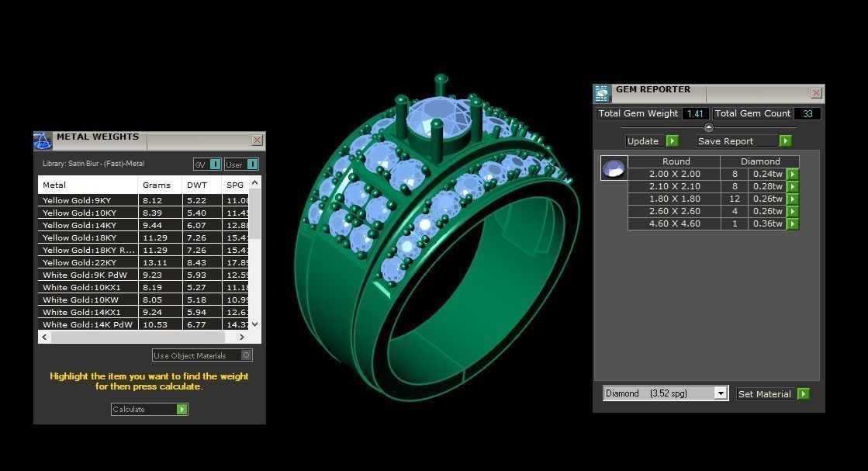The image size is (868, 471).
Task: Click the Grams column header
Action: click(x=160, y=185)
